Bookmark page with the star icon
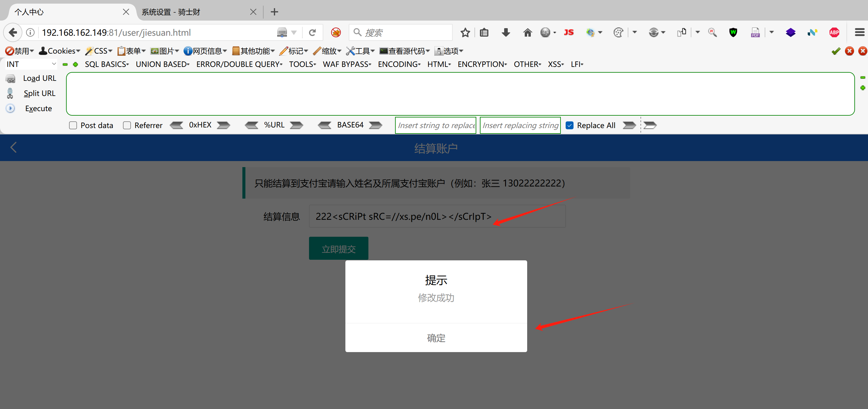The height and width of the screenshot is (409, 868). (465, 33)
